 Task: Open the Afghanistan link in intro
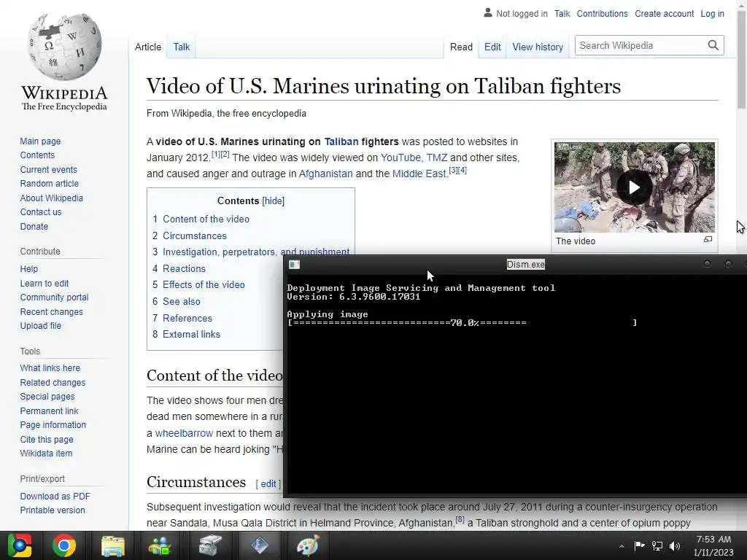[325, 174]
